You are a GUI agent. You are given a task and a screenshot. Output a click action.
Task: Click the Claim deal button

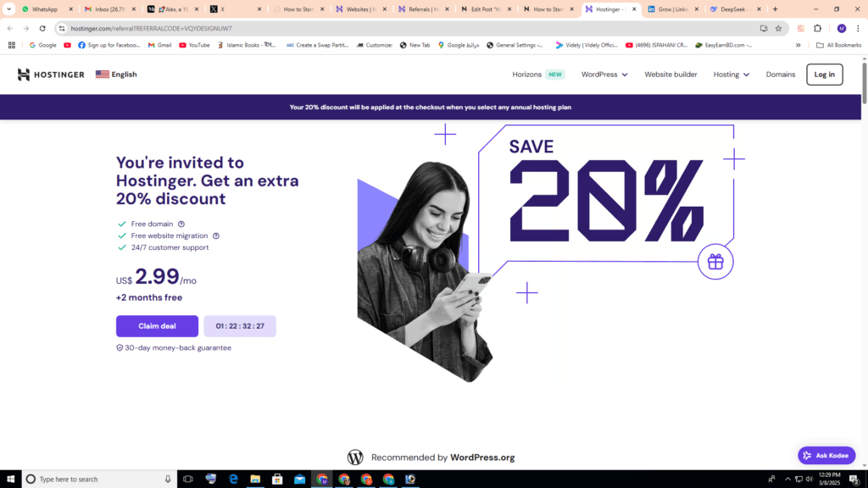point(157,326)
